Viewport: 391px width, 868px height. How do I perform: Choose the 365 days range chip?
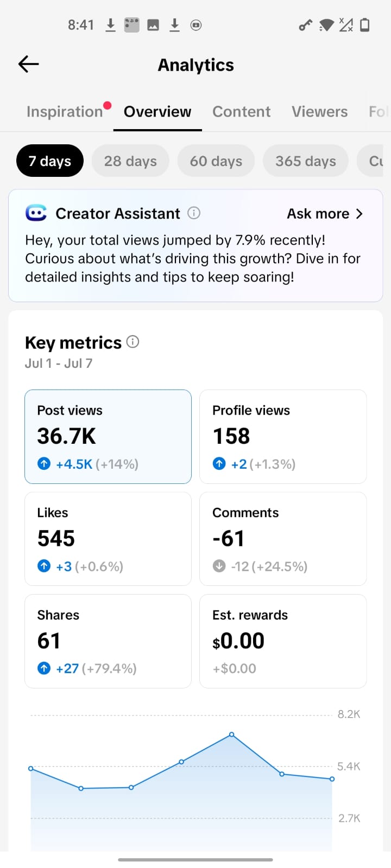pos(306,161)
